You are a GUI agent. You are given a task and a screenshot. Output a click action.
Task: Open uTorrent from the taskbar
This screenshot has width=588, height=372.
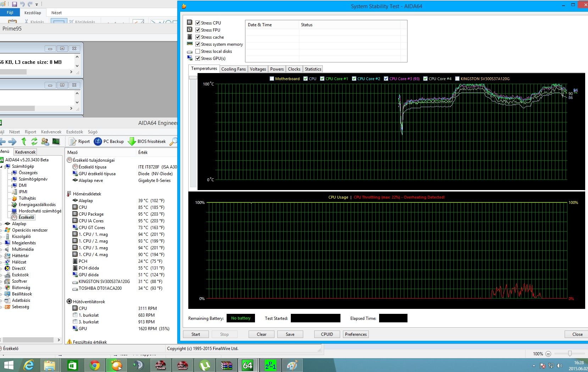click(205, 365)
